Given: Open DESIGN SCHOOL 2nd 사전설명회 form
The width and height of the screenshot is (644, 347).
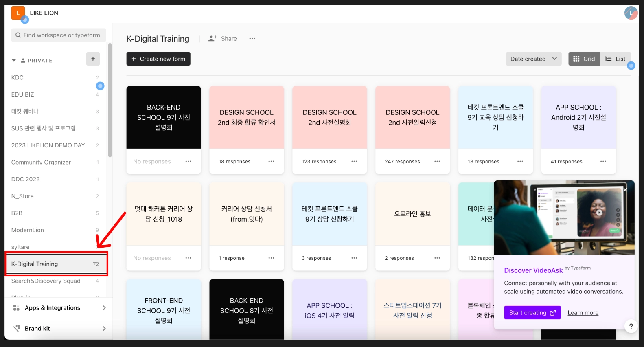Looking at the screenshot, I should coord(330,117).
